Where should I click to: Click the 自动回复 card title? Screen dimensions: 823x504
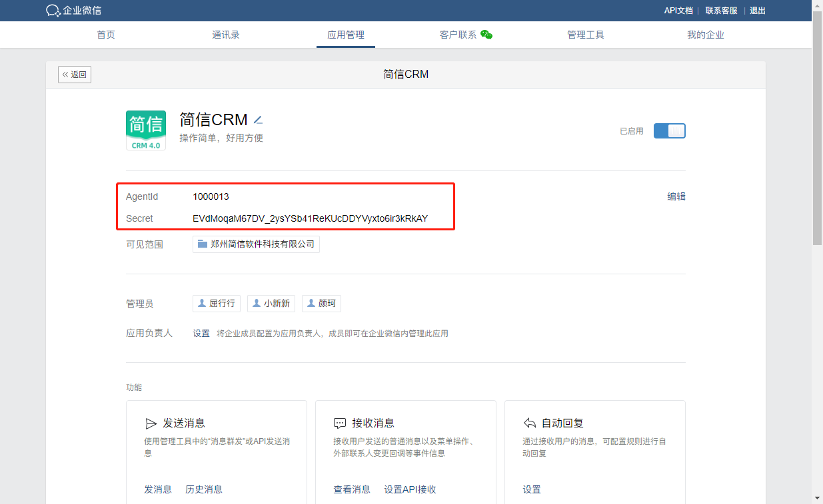(x=563, y=423)
